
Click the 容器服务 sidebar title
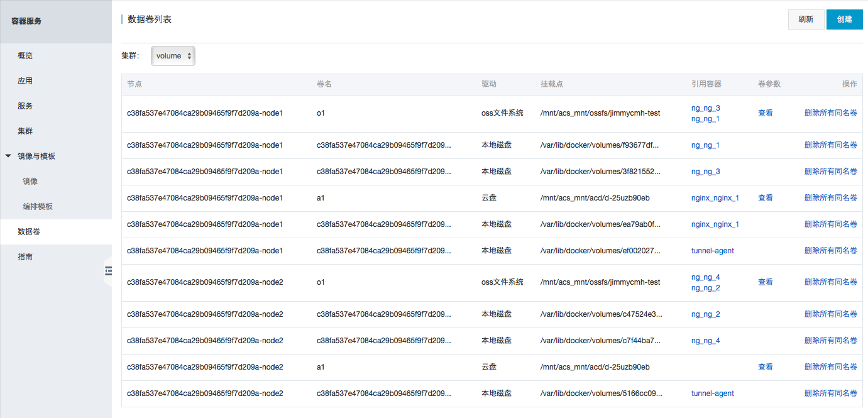click(26, 21)
